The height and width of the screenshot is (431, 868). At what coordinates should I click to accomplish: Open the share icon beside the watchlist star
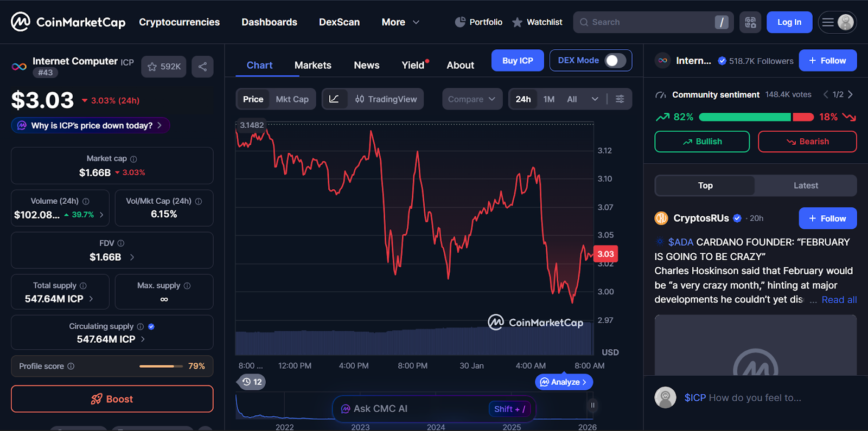coord(202,66)
